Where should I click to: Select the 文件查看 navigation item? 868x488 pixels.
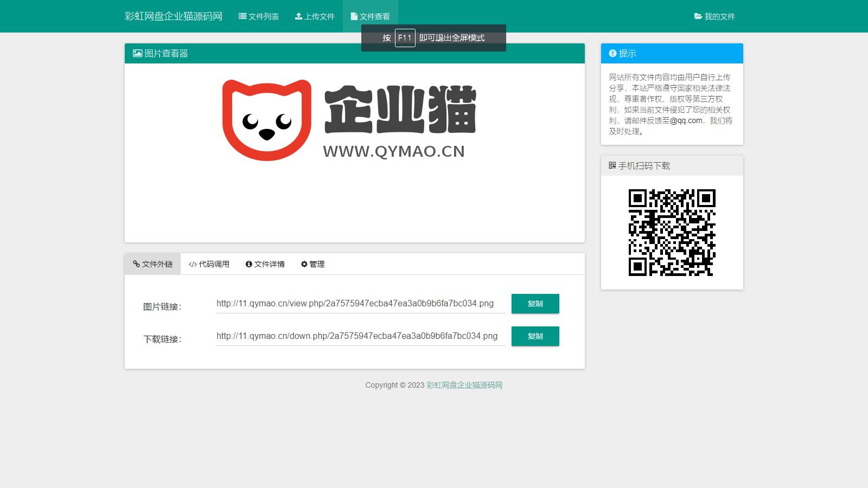[x=371, y=16]
